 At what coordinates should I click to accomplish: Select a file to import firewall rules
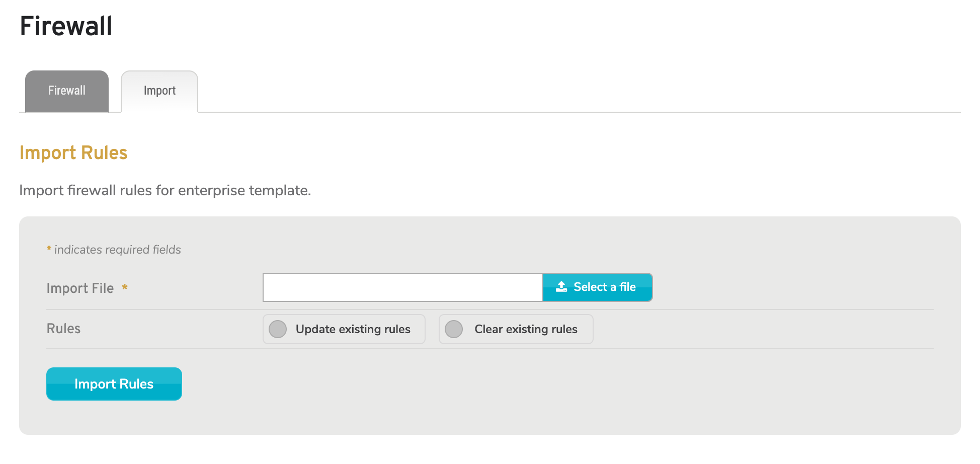tap(597, 287)
